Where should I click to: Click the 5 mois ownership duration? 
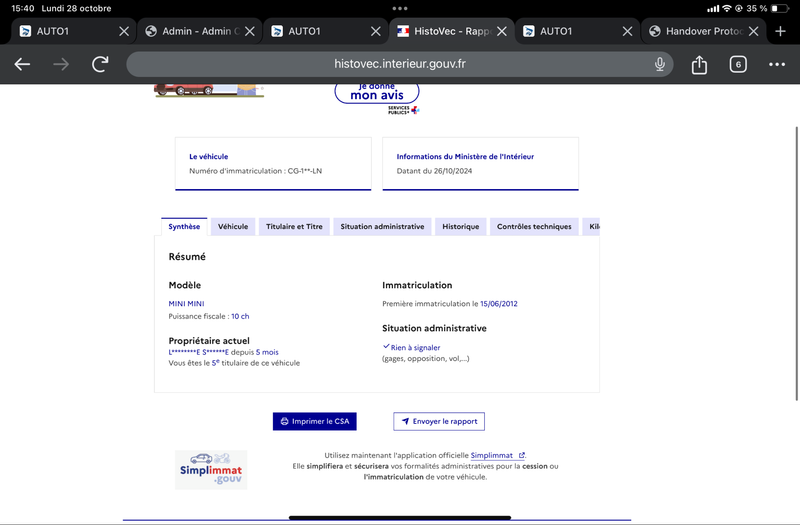coord(267,352)
